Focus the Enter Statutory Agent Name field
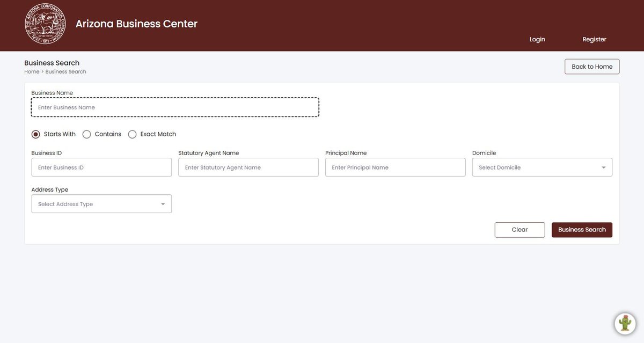Image resolution: width=644 pixels, height=343 pixels. 248,167
